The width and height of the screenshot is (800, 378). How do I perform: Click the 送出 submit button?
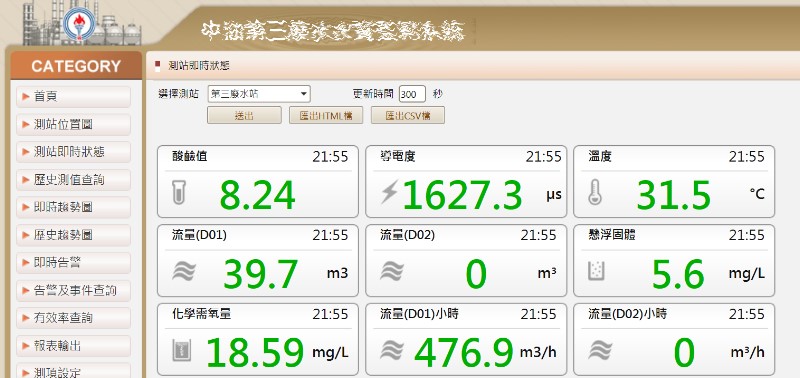pos(244,115)
